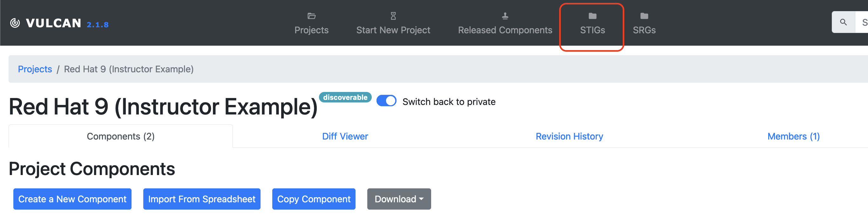Click Import From Spreadsheet button

[201, 199]
